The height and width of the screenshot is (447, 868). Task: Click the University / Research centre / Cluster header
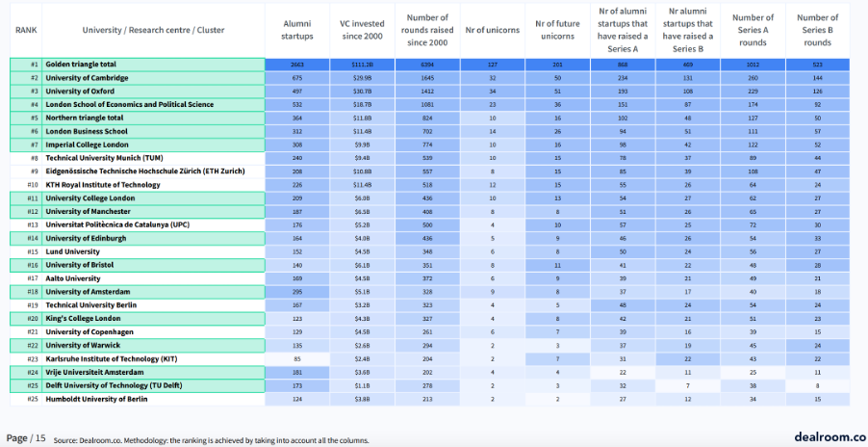point(153,30)
